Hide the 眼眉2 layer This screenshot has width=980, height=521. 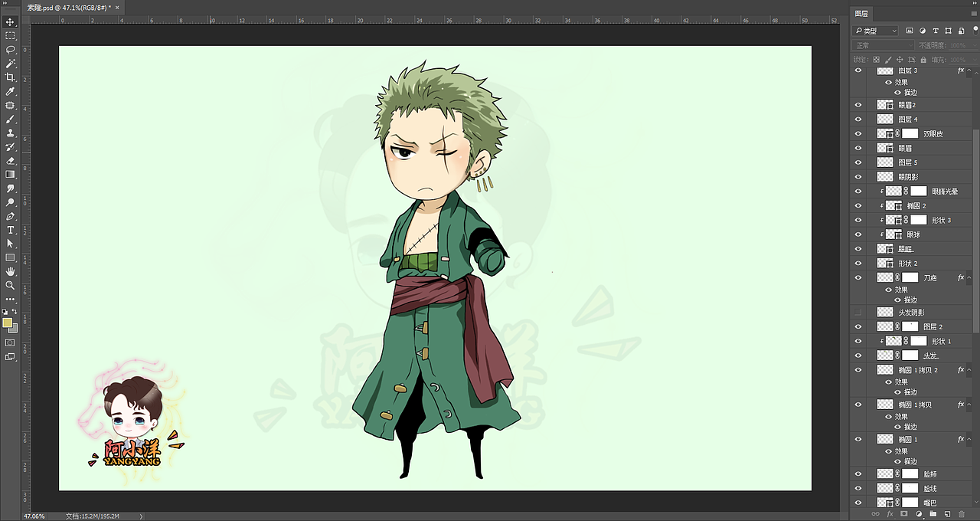click(x=858, y=104)
